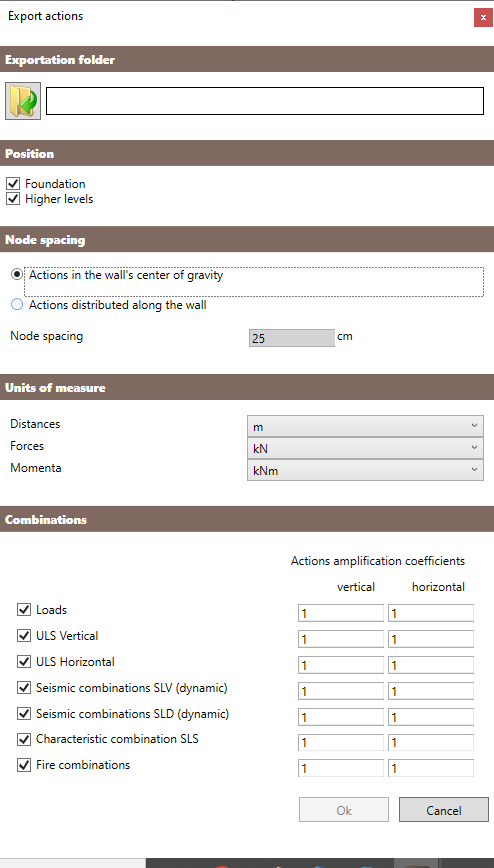
Task: Disable Seismic combinations SLD (dynamic)
Action: (24, 714)
